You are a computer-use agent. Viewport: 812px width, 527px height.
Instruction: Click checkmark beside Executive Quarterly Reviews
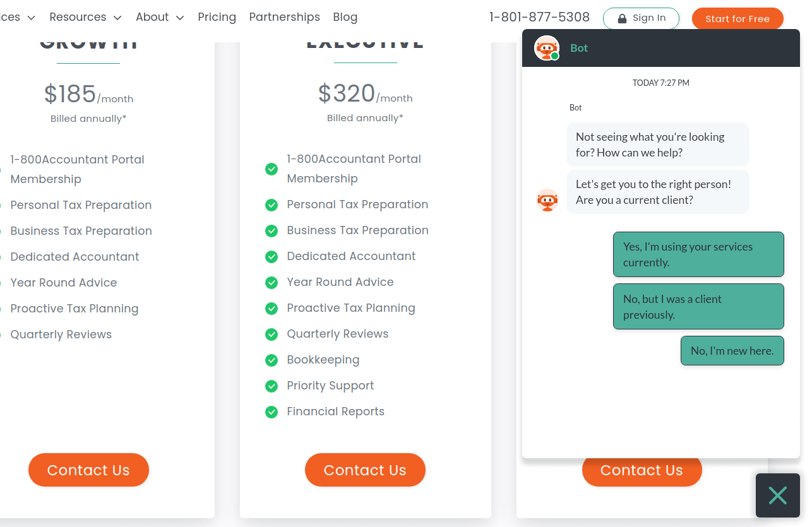pyautogui.click(x=272, y=335)
